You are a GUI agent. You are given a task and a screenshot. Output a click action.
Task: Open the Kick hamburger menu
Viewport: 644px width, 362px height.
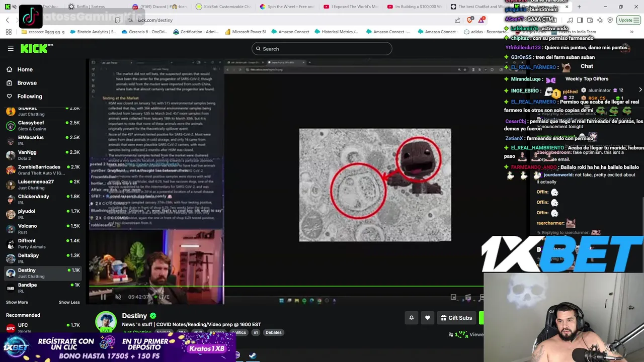coord(11,49)
